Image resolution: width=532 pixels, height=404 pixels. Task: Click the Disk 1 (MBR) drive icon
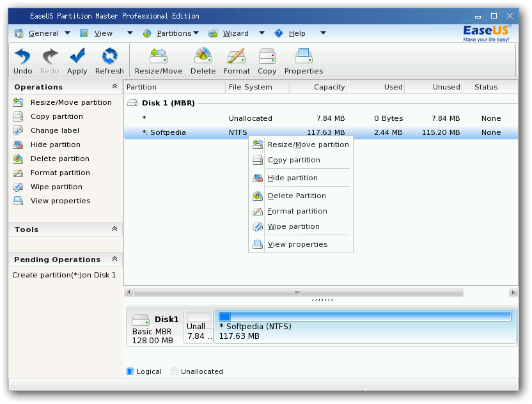(132, 103)
